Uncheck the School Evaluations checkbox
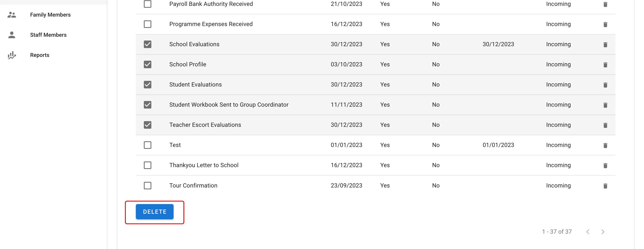 point(148,44)
